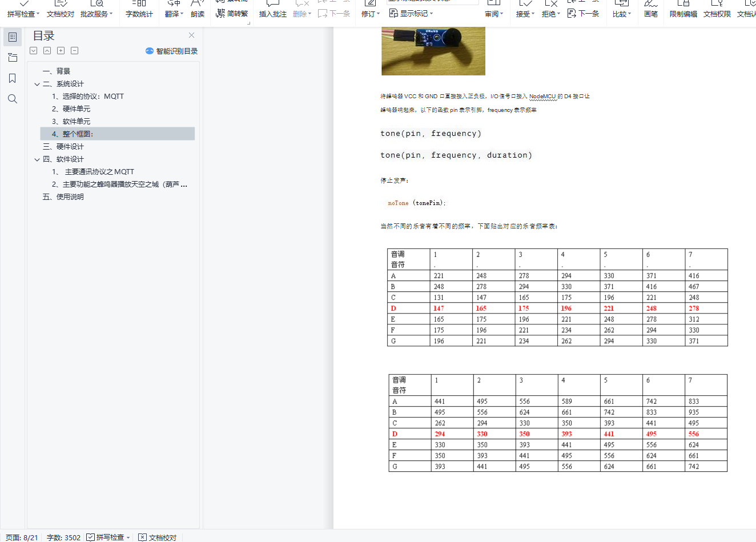
Task: Select the 4、整个框图 outline entry
Action: pos(118,134)
